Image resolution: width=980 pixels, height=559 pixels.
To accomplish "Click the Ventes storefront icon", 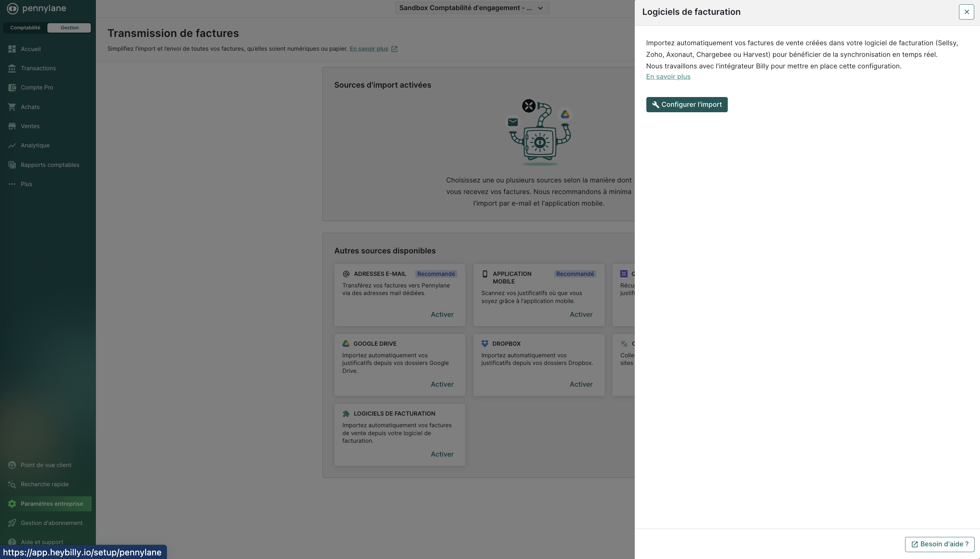I will (x=12, y=126).
